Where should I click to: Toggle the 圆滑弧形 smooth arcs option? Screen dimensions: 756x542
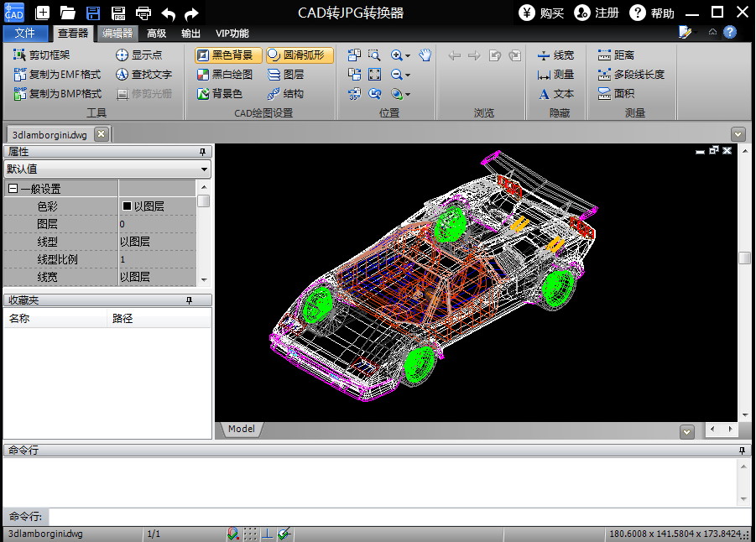(300, 55)
